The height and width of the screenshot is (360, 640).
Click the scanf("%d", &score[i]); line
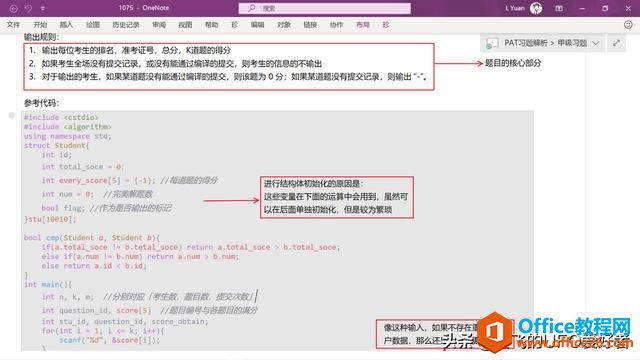[x=109, y=340]
